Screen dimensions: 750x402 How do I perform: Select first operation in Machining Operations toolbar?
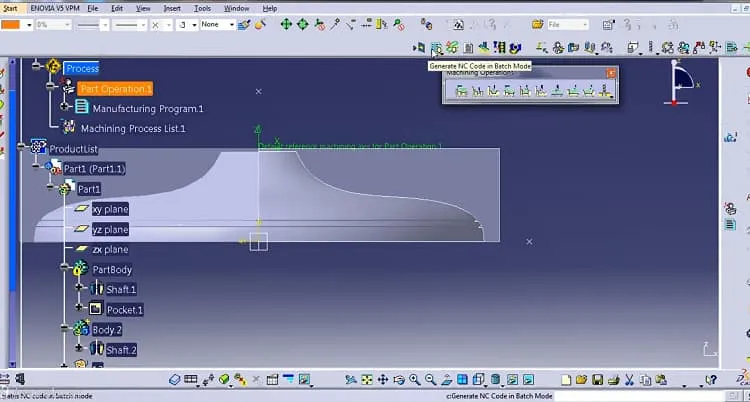[x=462, y=90]
